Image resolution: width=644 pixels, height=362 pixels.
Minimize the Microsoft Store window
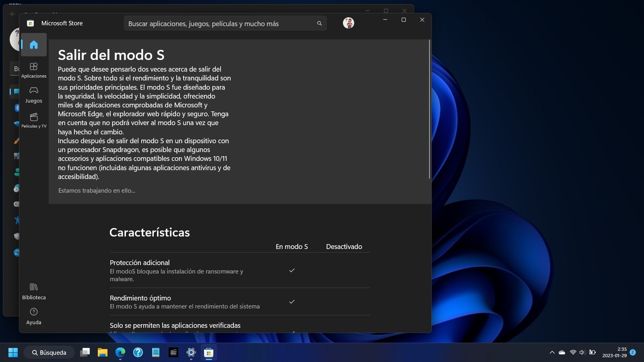pos(385,20)
